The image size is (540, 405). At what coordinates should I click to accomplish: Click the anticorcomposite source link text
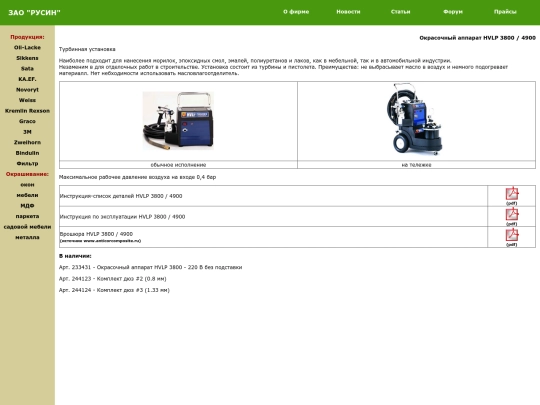click(100, 241)
